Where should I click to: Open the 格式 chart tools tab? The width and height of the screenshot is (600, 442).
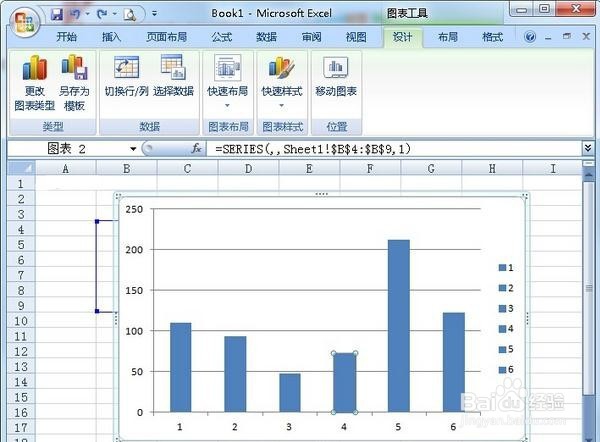coord(492,37)
